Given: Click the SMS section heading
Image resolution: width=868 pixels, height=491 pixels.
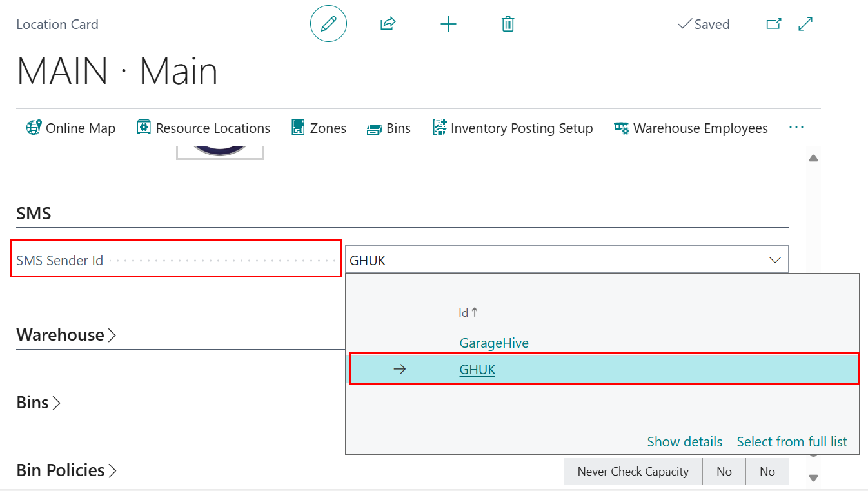Looking at the screenshot, I should point(34,214).
